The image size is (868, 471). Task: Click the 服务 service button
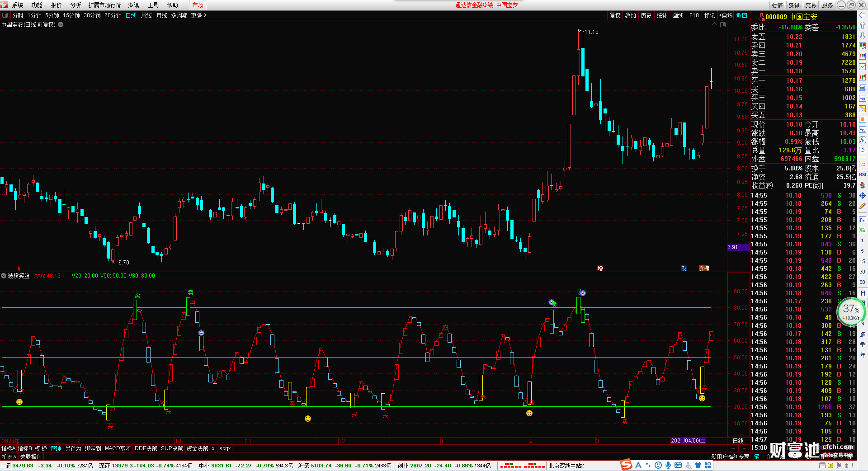(827, 5)
